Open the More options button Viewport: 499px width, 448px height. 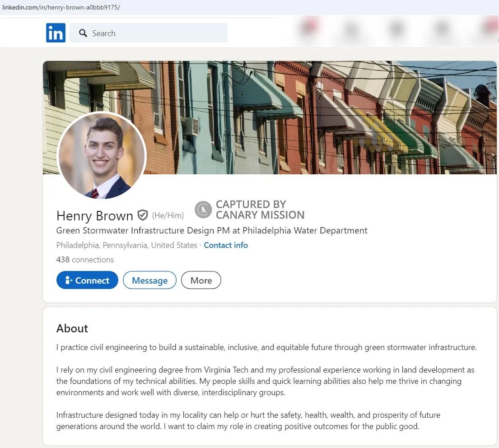click(201, 280)
